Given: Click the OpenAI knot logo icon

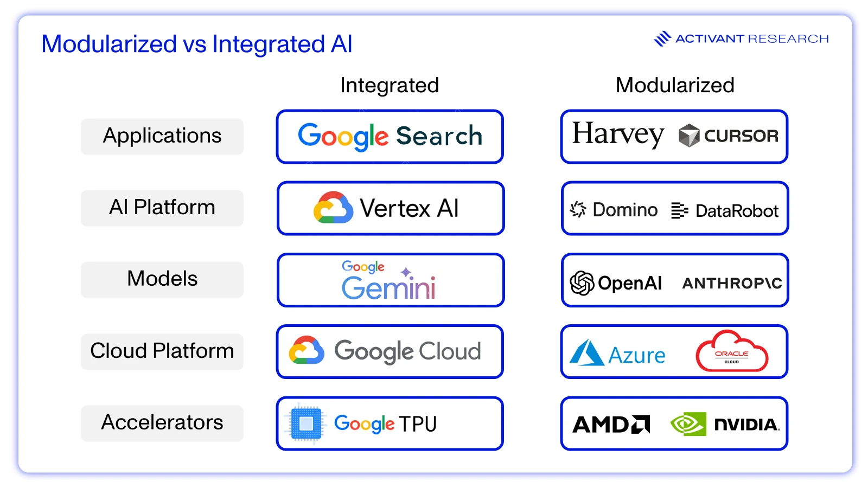Looking at the screenshot, I should click(x=582, y=283).
